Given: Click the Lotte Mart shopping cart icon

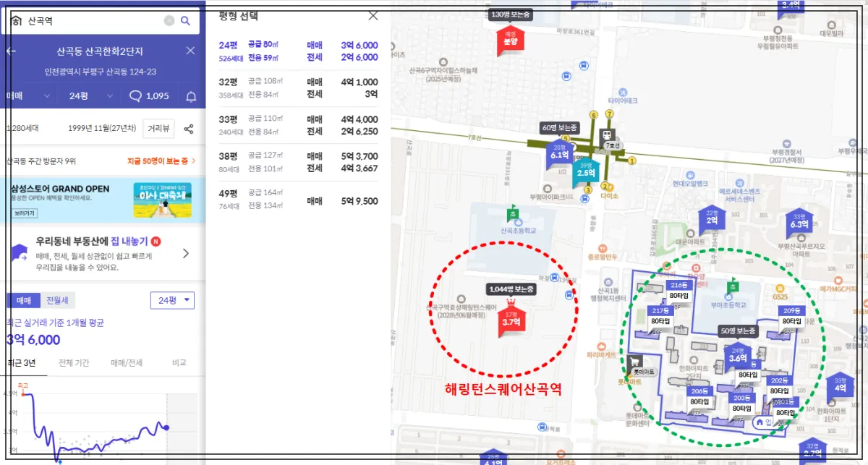Looking at the screenshot, I should tap(634, 362).
